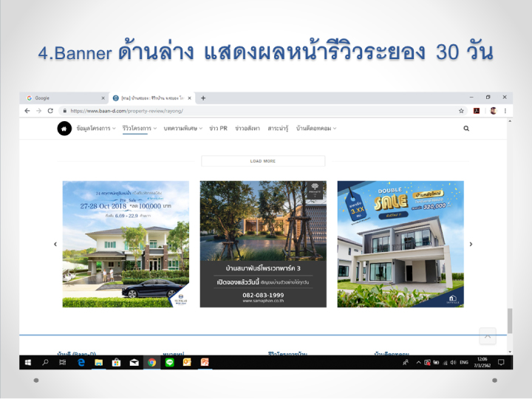Show next banners with the right arrow
The image size is (532, 399).
tap(471, 245)
